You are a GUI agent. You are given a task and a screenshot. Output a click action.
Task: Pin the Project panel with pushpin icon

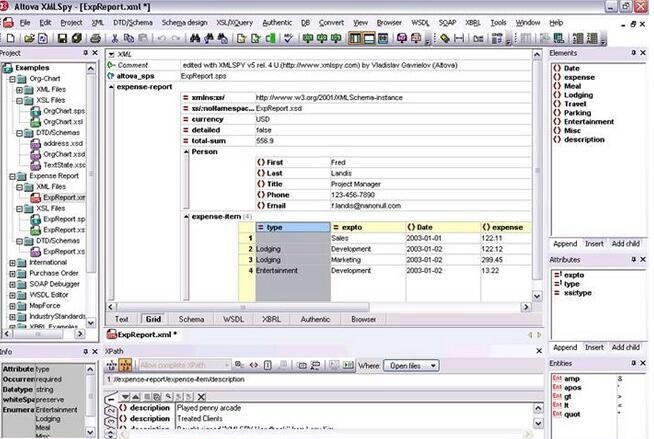coord(85,53)
